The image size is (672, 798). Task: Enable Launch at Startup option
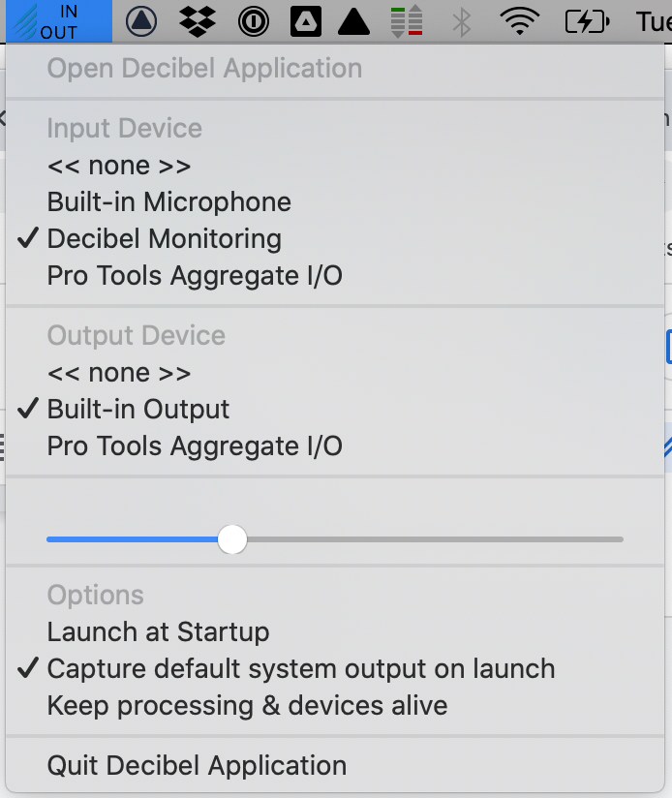click(158, 632)
